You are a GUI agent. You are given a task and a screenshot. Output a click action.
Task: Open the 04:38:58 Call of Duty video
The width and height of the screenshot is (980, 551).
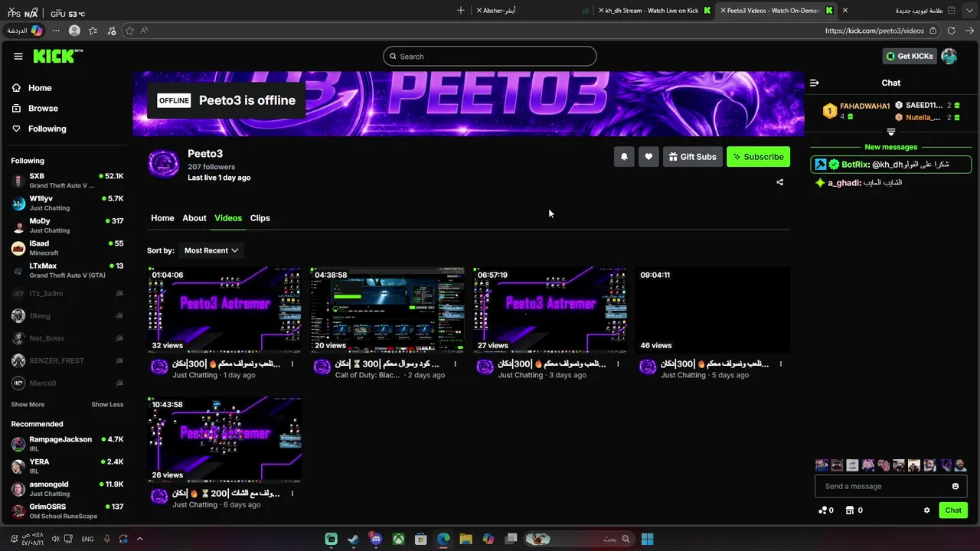(x=387, y=310)
